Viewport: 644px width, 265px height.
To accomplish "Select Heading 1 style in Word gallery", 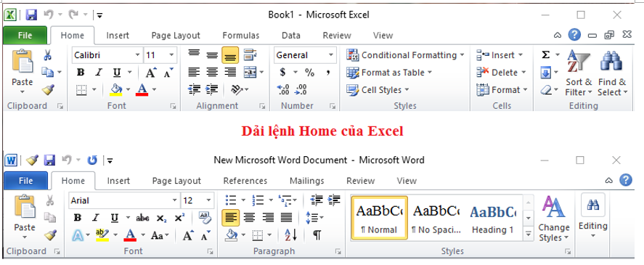I will (493, 217).
